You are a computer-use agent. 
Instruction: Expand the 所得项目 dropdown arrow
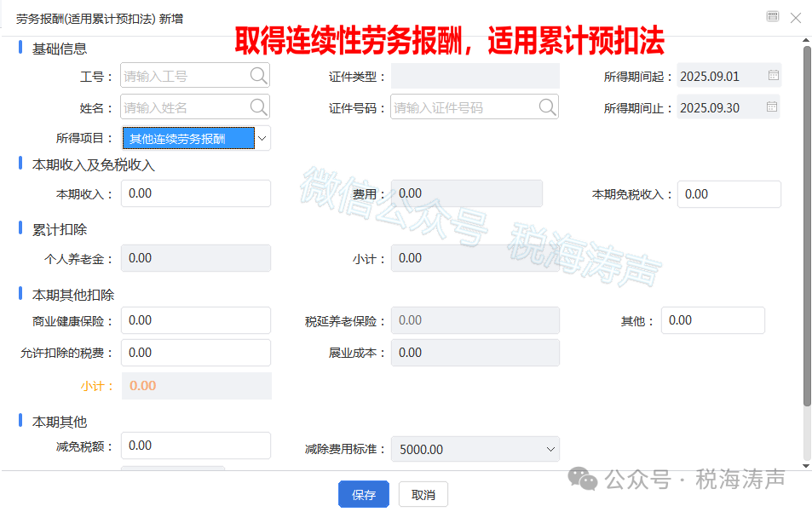pos(262,138)
